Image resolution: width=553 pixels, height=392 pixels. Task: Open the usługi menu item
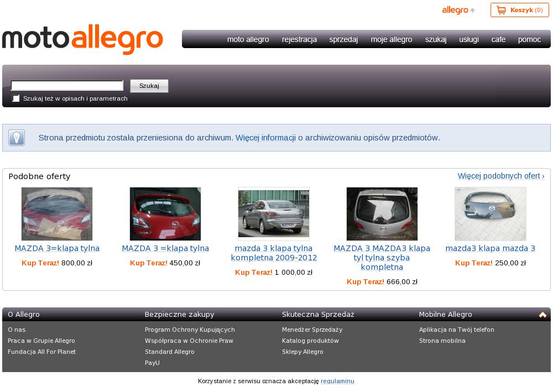469,39
